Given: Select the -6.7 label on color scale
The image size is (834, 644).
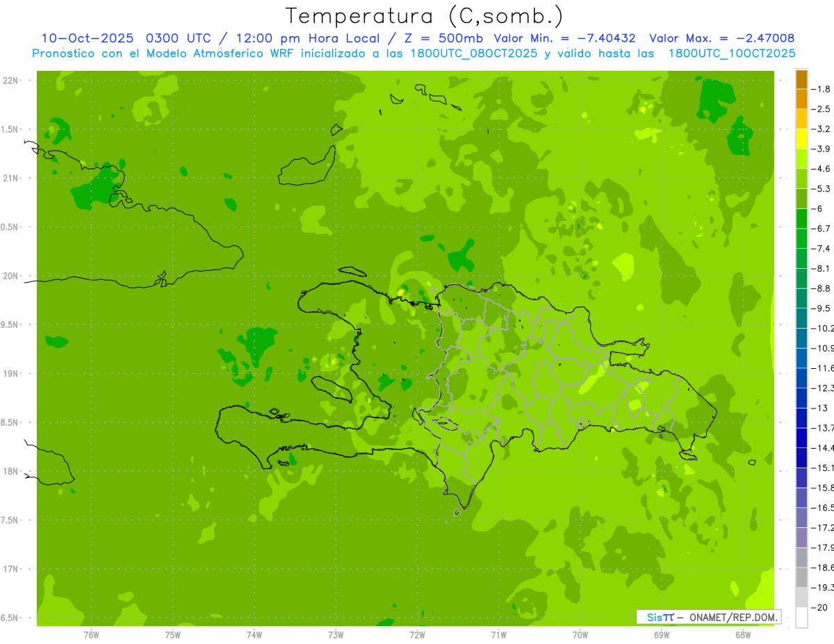Looking at the screenshot, I should click(x=822, y=229).
